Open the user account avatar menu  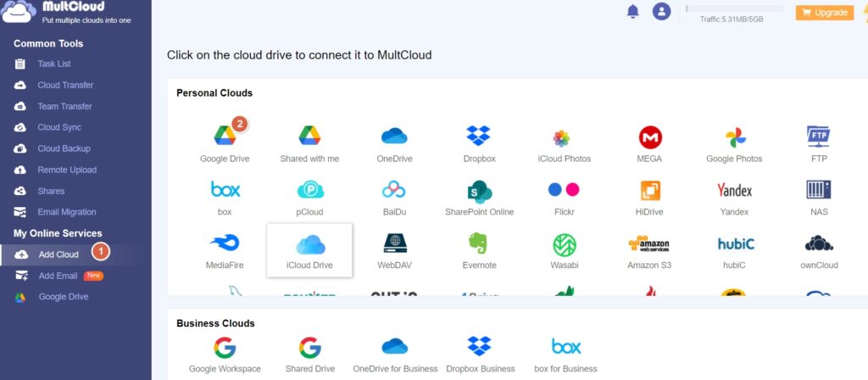661,11
